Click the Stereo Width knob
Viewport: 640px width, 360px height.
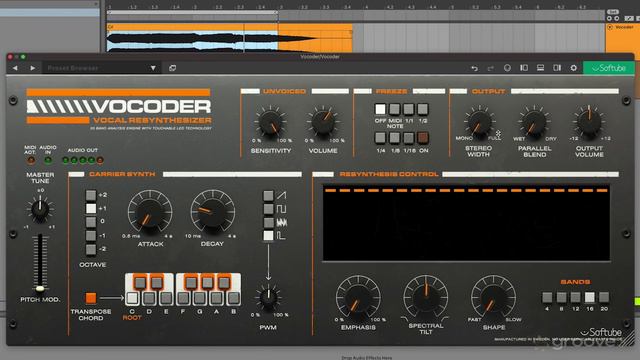(479, 122)
